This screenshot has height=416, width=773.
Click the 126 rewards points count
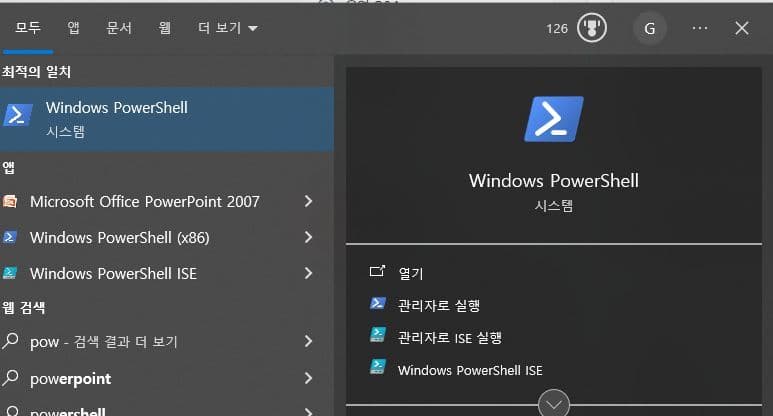tap(557, 29)
